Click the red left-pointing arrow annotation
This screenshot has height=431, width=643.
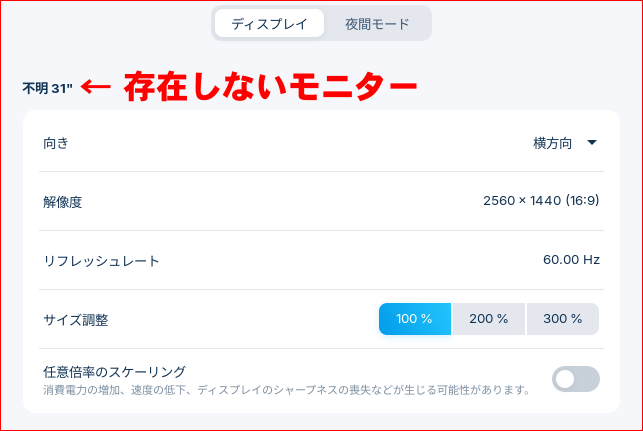[96, 87]
